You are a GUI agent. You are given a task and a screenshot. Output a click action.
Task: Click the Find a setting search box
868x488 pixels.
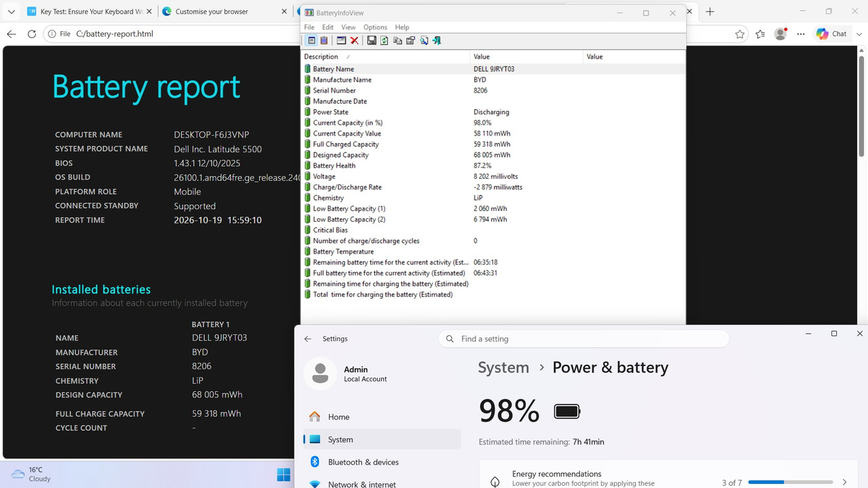coord(584,339)
